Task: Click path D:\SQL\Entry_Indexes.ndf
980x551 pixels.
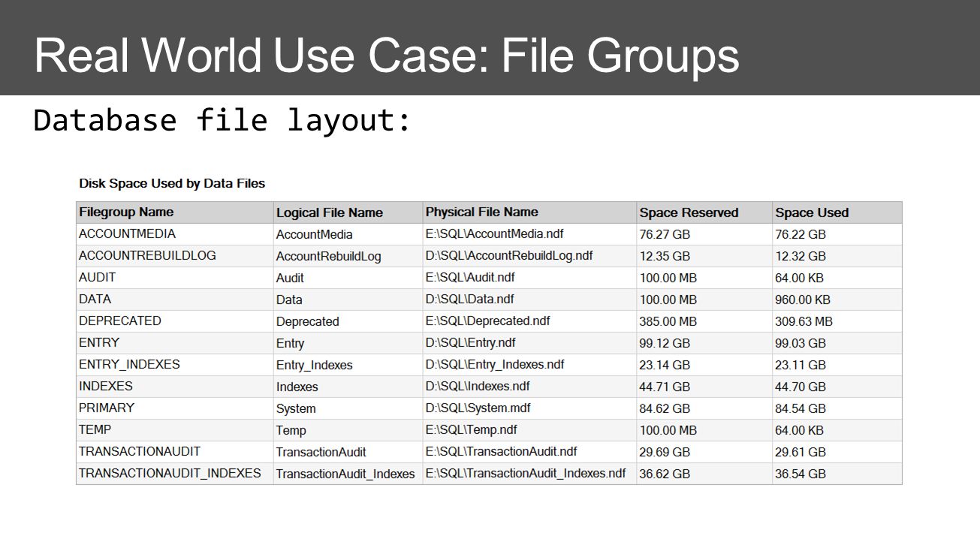Action: (x=495, y=365)
